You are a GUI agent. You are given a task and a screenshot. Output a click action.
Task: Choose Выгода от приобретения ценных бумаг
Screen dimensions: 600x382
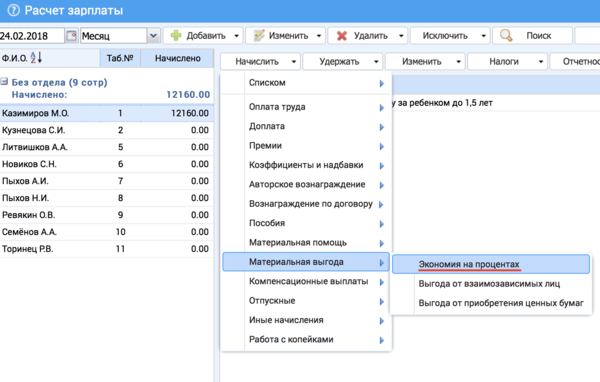[491, 303]
